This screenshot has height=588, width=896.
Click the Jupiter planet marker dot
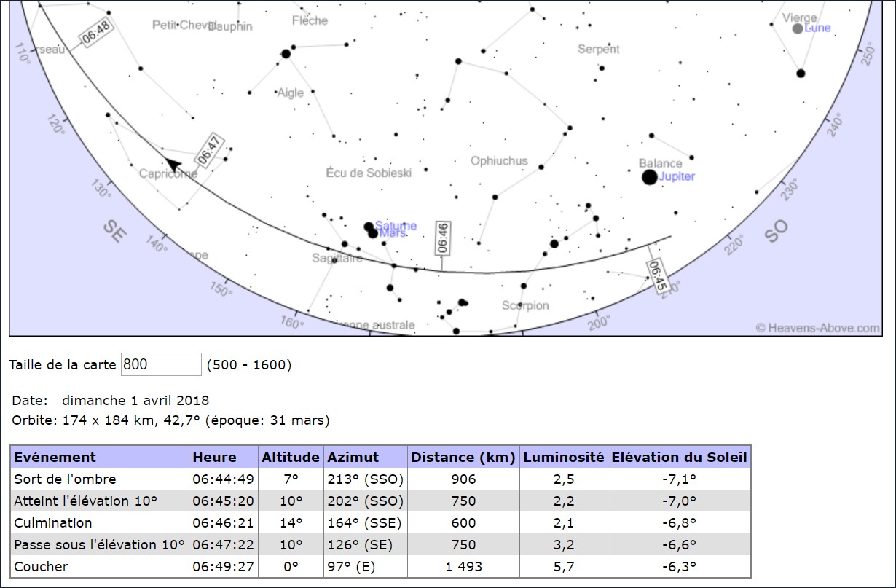(x=649, y=177)
